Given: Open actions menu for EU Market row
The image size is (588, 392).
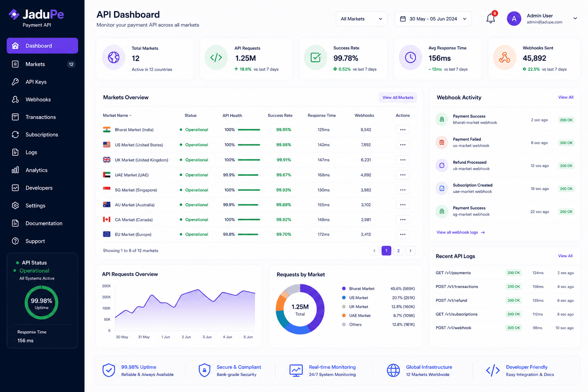Looking at the screenshot, I should pyautogui.click(x=403, y=234).
